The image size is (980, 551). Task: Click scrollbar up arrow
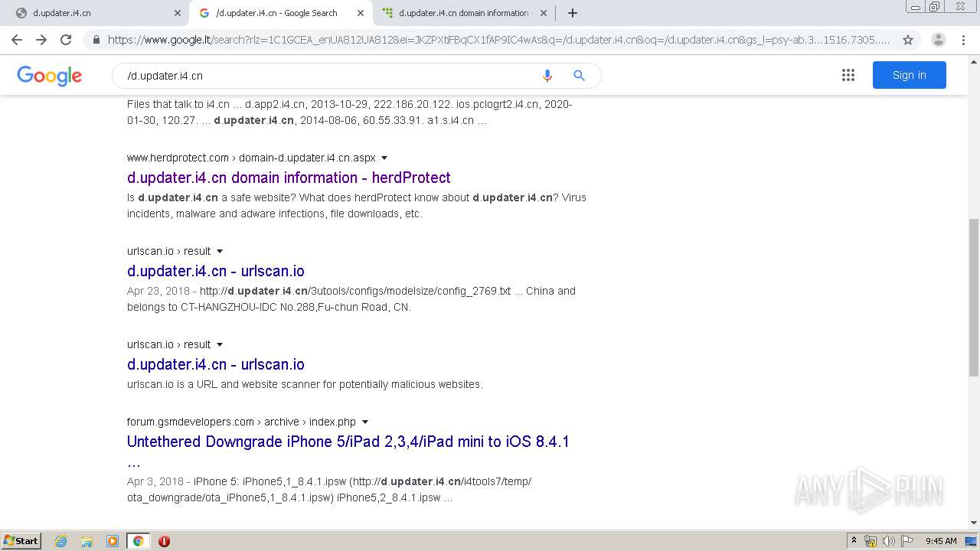(x=974, y=60)
